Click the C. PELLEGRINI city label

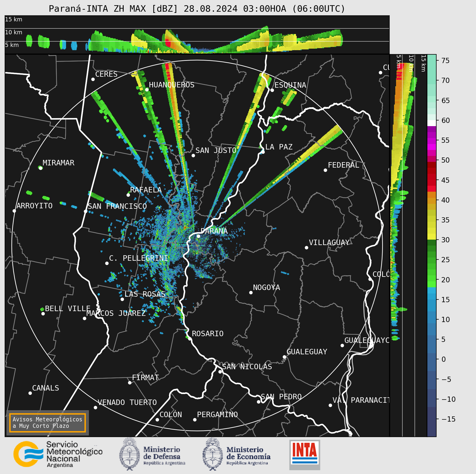click(x=139, y=258)
